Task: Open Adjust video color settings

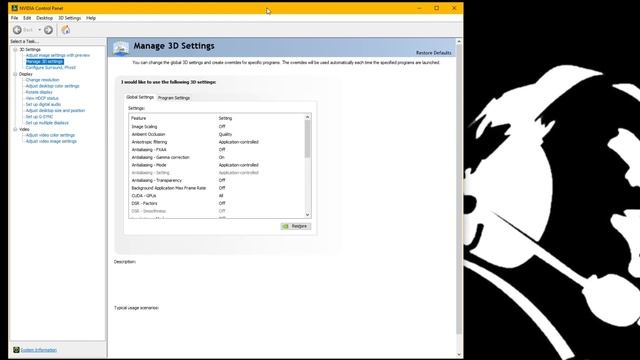Action: (x=50, y=135)
